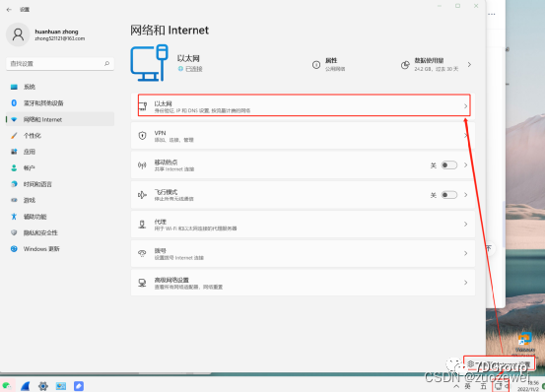Select the Bluetooth 蓝牙和其他设备 sidebar entry

60,103
